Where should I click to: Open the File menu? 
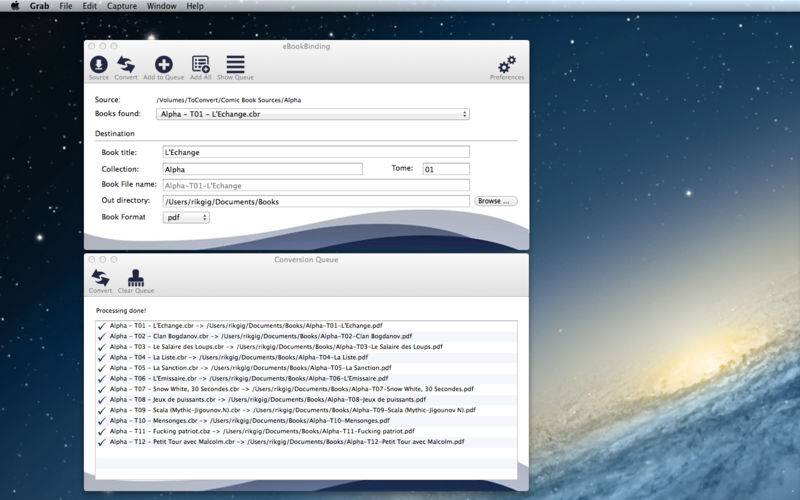click(x=66, y=6)
